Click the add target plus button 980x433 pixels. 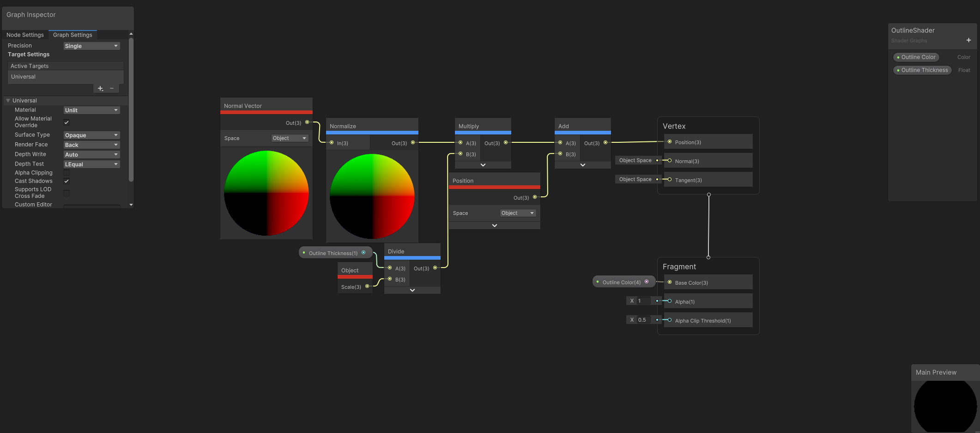(x=100, y=88)
